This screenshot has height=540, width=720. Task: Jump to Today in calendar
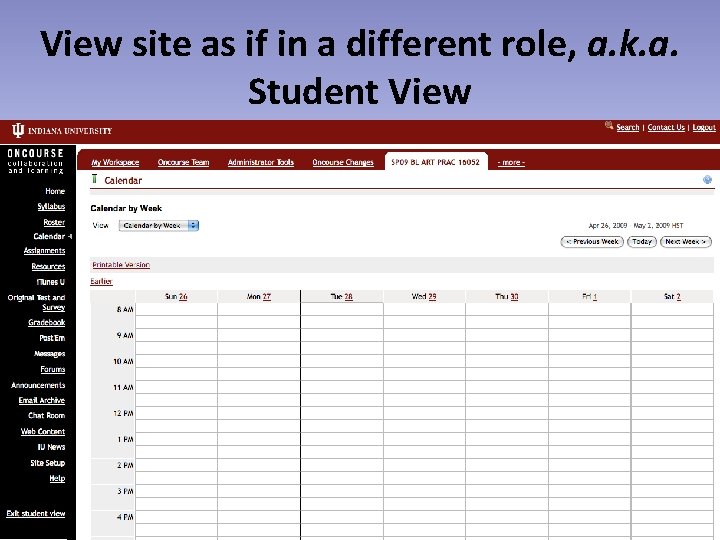pos(642,242)
